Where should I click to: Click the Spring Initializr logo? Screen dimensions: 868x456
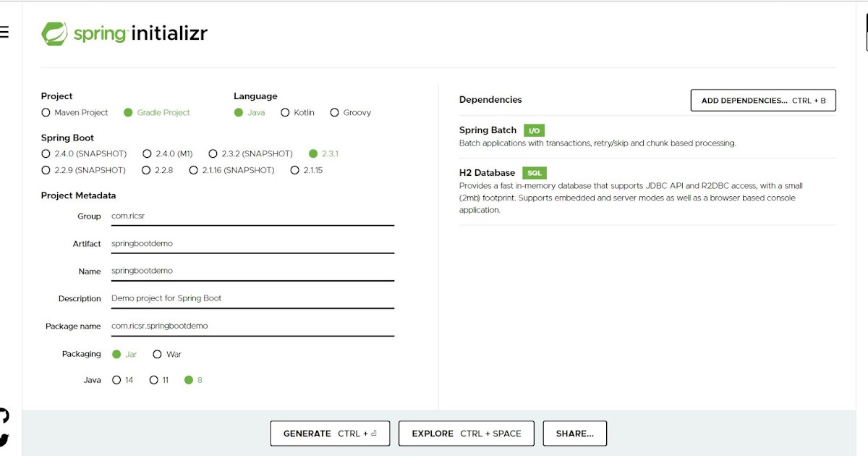click(x=124, y=33)
